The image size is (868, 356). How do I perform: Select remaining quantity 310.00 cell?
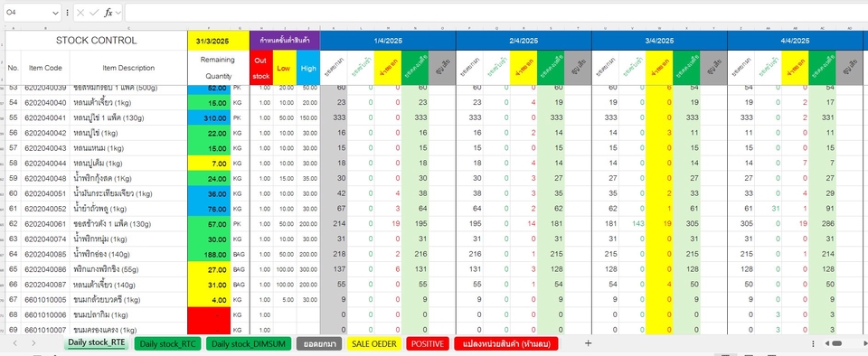209,117
